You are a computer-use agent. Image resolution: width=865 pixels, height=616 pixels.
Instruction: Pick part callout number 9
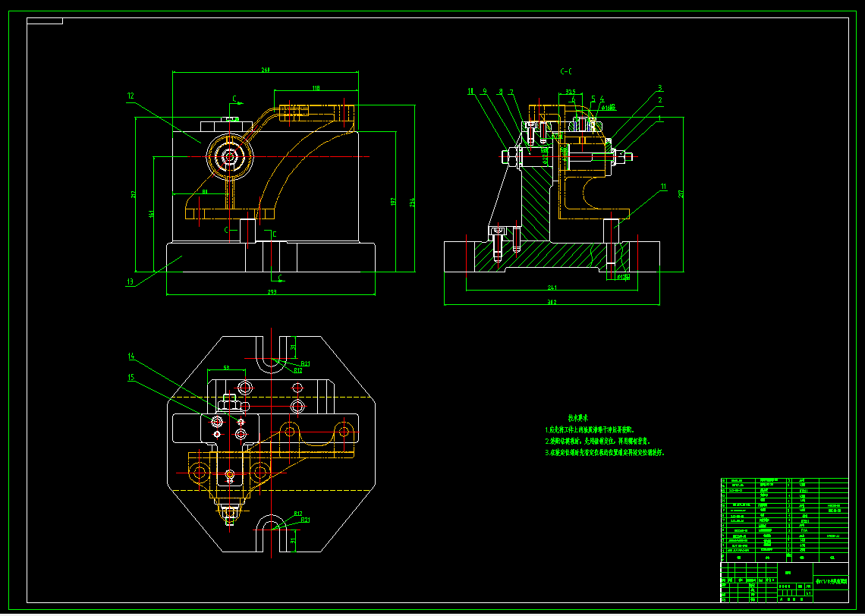(x=484, y=91)
